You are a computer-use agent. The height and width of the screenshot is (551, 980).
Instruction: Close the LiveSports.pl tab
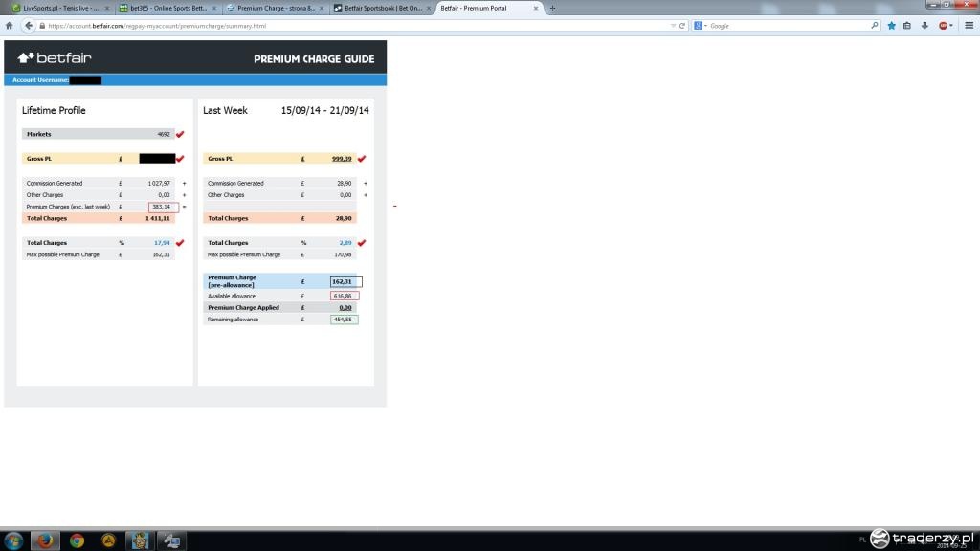107,8
